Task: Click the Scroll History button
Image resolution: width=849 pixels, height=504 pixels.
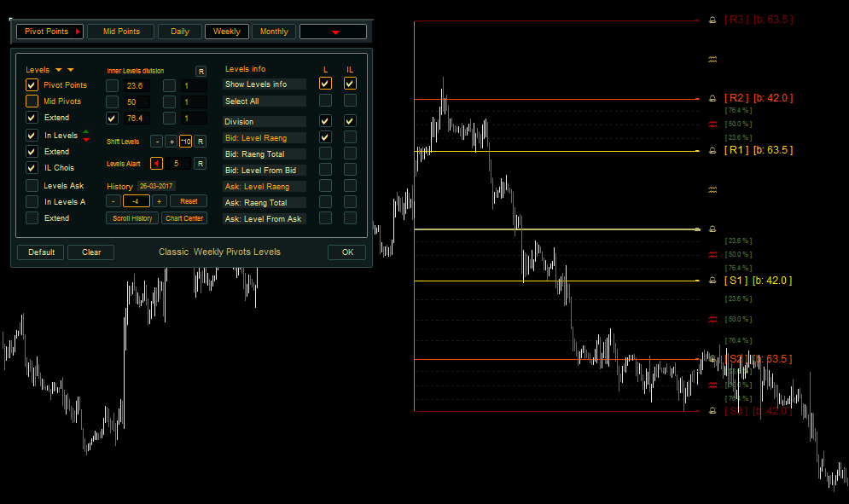Action: coord(132,218)
